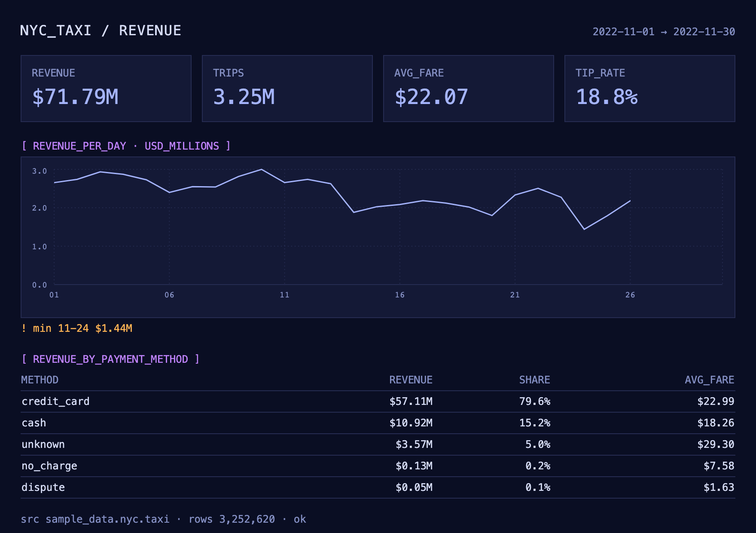Click the 16 x-axis date label

(399, 295)
